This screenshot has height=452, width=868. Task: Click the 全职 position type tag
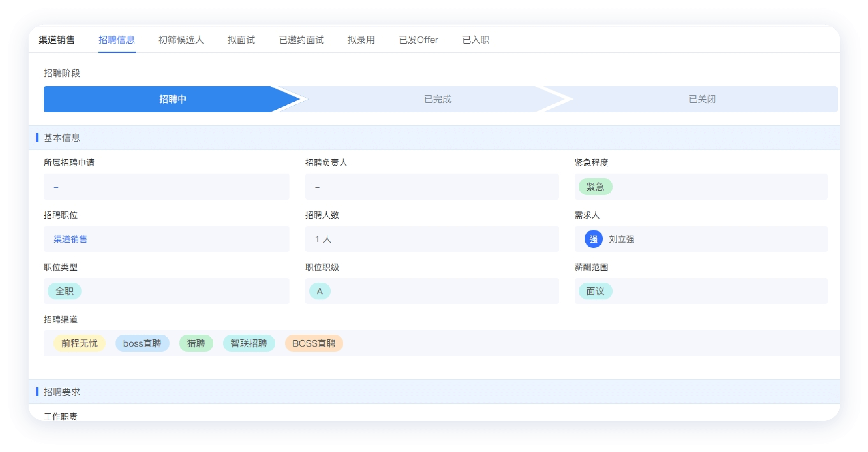64,291
